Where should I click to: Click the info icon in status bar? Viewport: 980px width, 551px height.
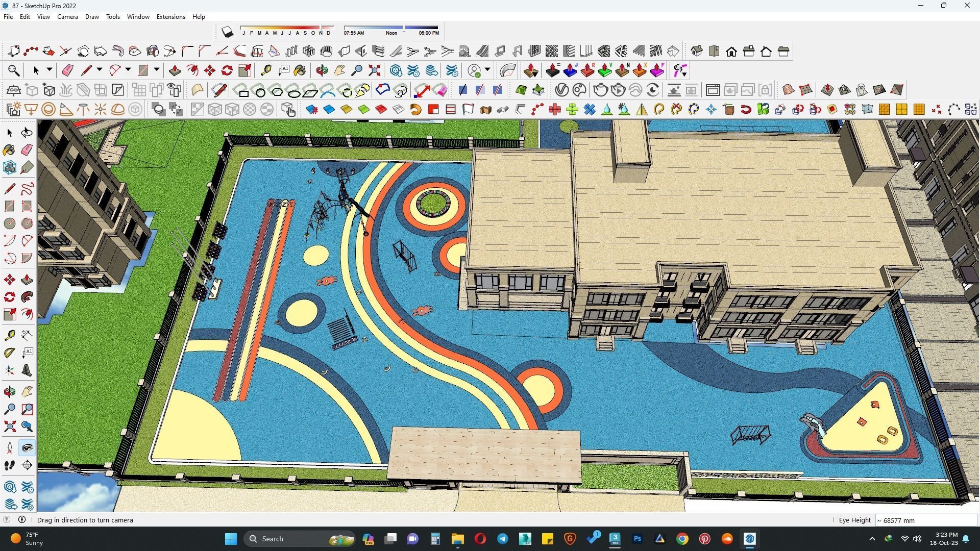click(22, 520)
